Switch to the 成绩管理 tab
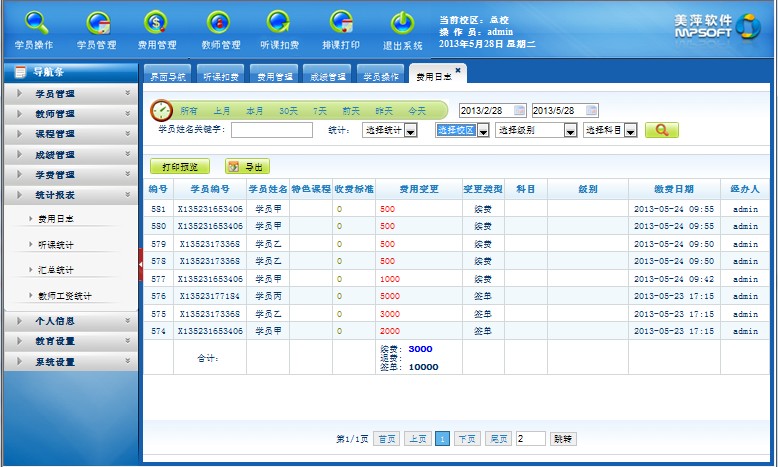Image resolution: width=778 pixels, height=467 pixels. (x=326, y=76)
